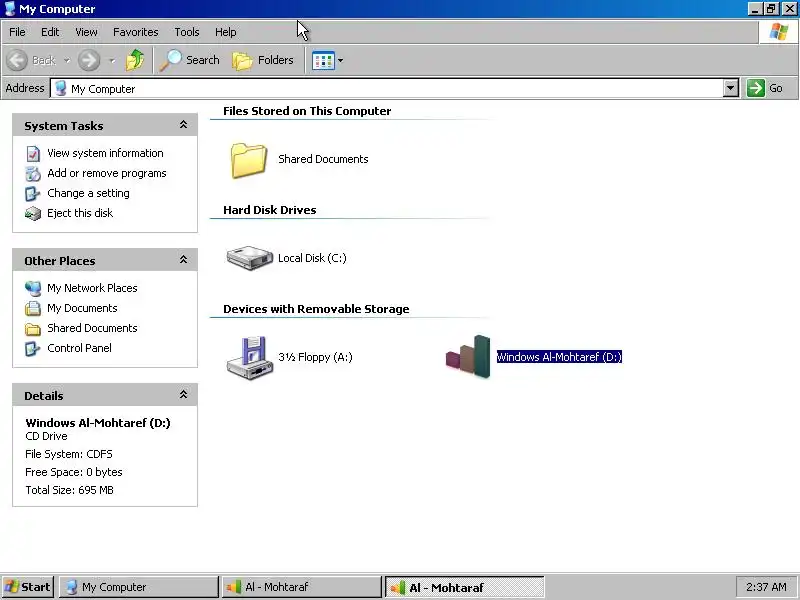
Task: Click View system information link
Action: [105, 153]
